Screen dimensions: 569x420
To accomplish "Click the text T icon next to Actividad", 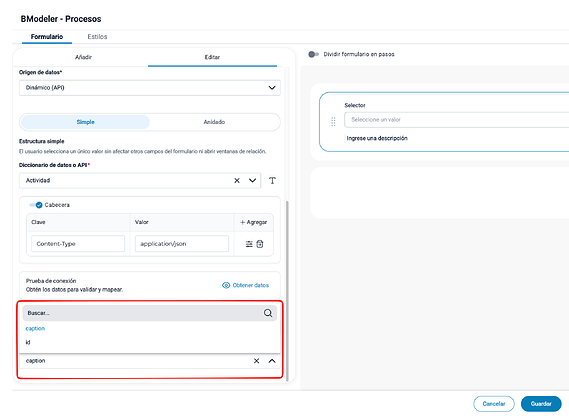I will point(272,180).
